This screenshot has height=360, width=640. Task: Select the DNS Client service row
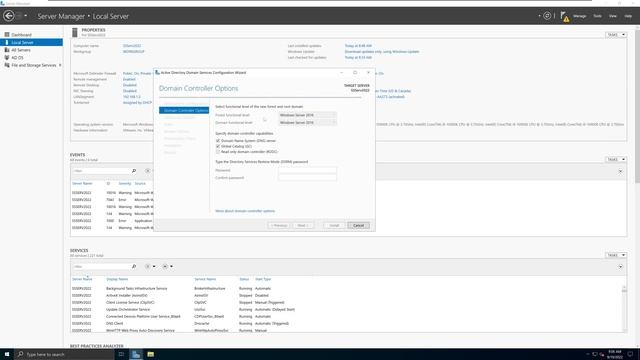click(x=346, y=323)
